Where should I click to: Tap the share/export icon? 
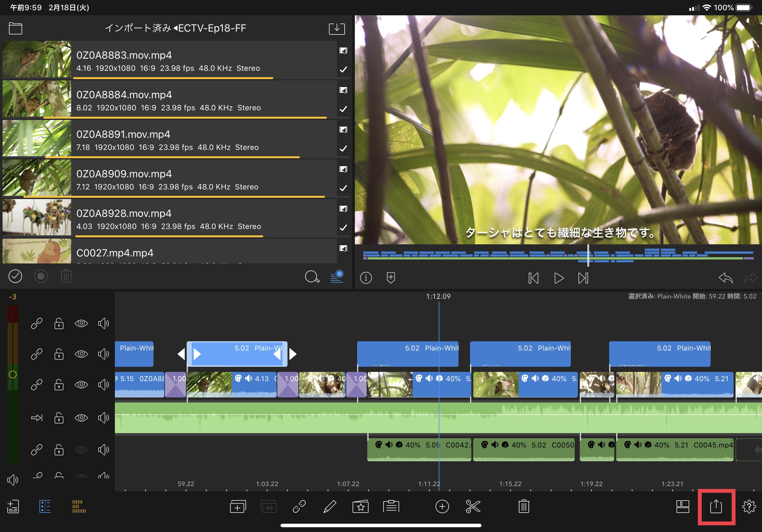click(716, 506)
